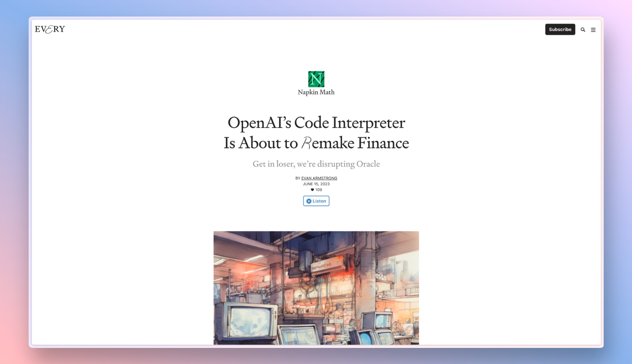Open search with the magnifier icon

[x=583, y=30]
